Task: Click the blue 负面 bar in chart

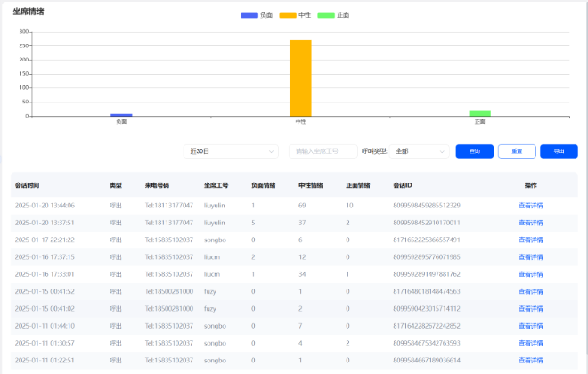Action: tap(121, 114)
